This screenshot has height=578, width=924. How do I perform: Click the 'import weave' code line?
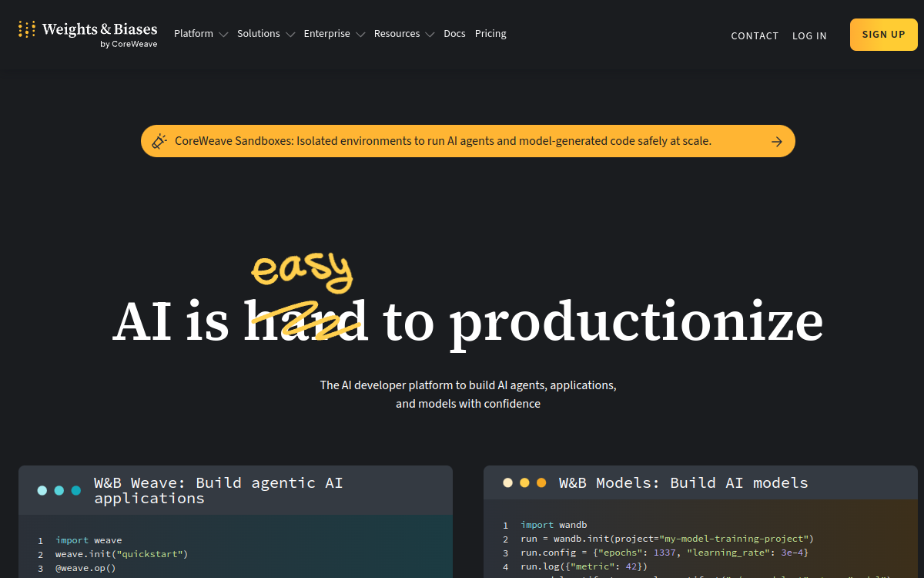click(89, 540)
